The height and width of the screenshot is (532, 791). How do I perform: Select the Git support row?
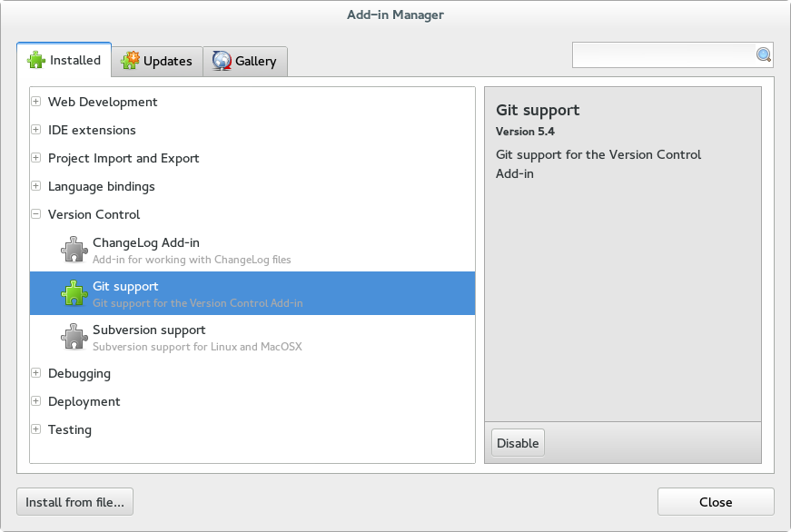click(252, 293)
